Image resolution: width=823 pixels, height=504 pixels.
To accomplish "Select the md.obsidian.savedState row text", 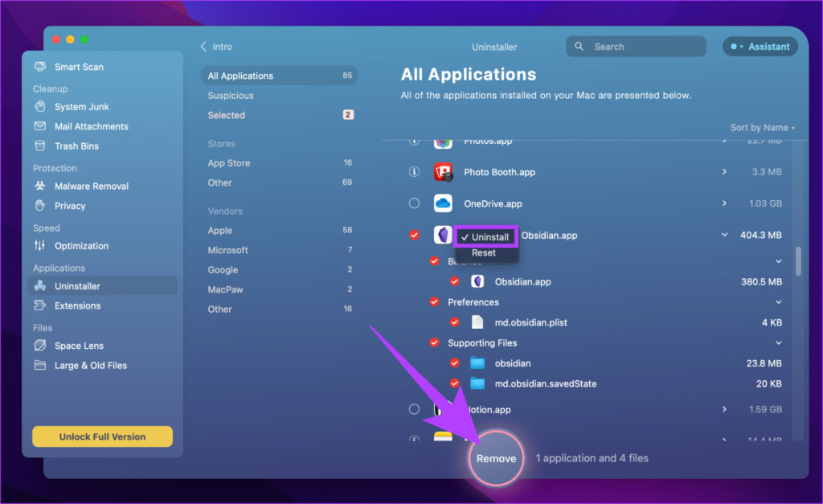I will [546, 383].
